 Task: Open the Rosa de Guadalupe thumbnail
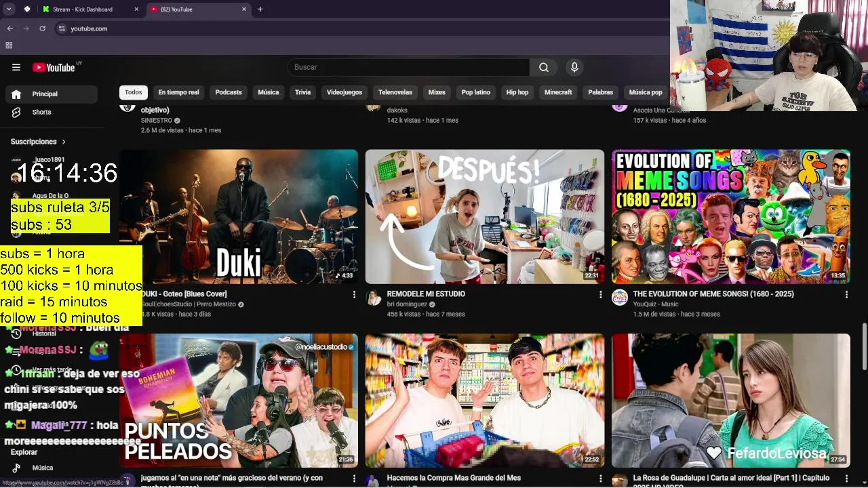coord(731,400)
